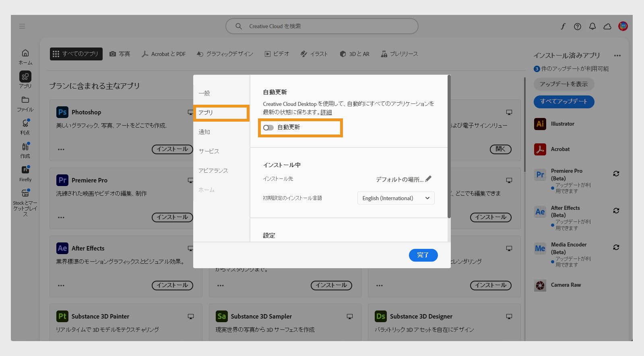Edit install location pencil icon
This screenshot has width=644, height=356.
coord(428,178)
